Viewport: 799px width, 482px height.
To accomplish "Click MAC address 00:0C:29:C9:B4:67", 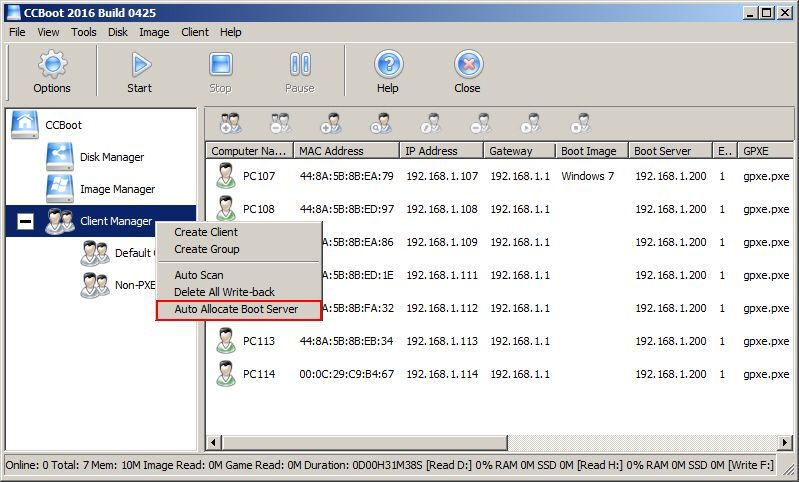I will (x=347, y=374).
